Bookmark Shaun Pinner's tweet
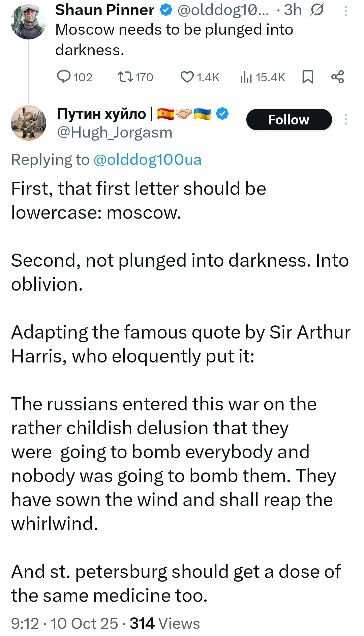 click(307, 77)
